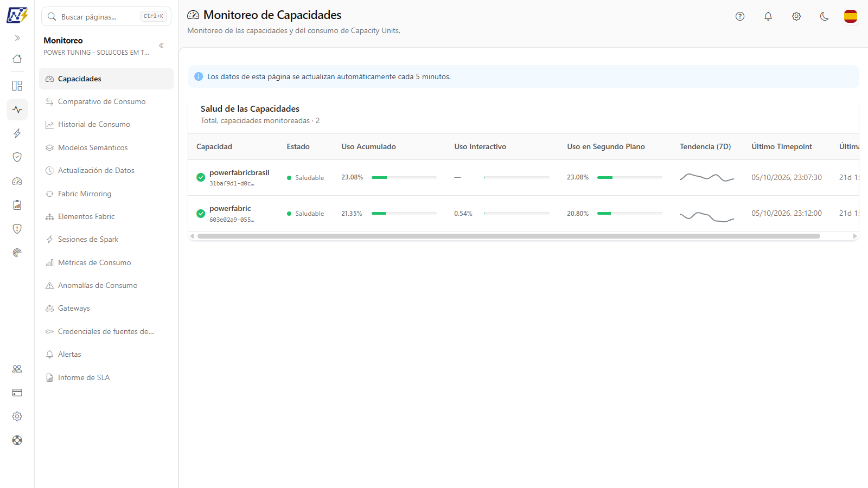Click the 23.08% Uso Acumulado progress bar
This screenshot has height=488, width=868.
(404, 177)
